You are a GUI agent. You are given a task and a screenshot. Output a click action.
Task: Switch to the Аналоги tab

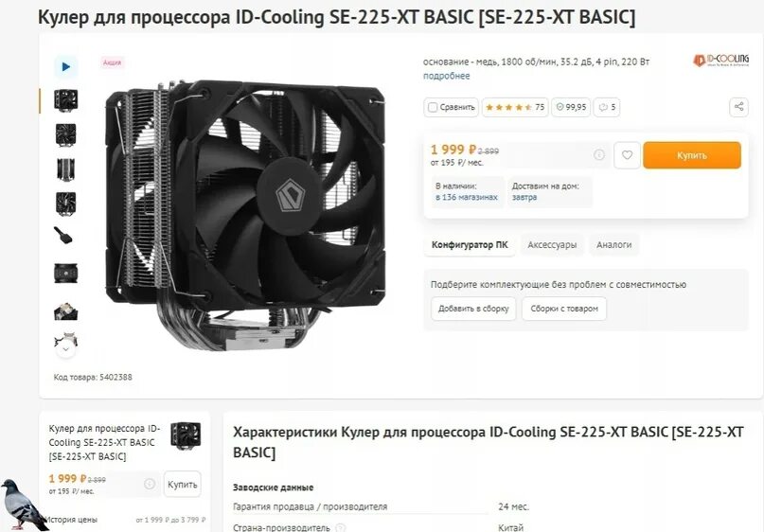coord(613,244)
